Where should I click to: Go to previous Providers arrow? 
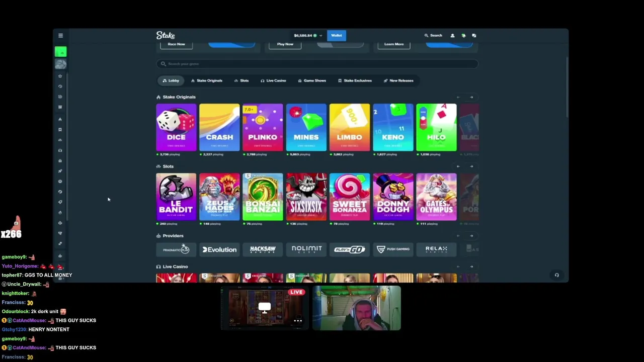(x=458, y=236)
